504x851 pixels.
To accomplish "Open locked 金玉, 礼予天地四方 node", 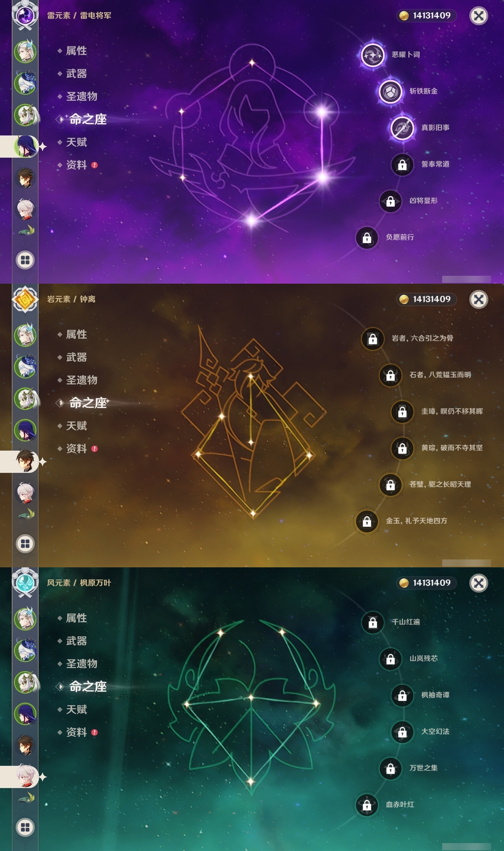I will (x=367, y=521).
